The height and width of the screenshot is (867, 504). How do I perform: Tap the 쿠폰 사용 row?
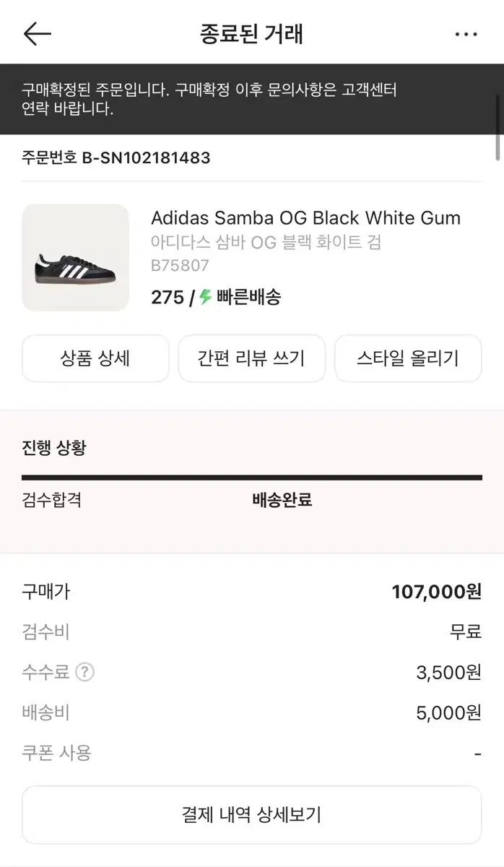coord(52,753)
